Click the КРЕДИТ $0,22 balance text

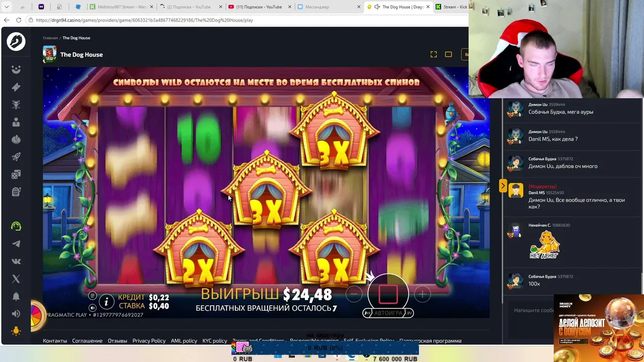click(143, 298)
